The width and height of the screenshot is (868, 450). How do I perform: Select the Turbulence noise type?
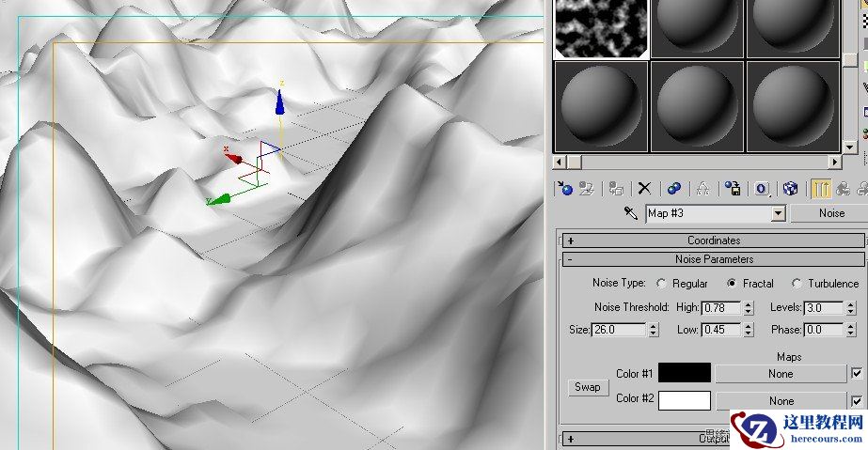point(797,283)
